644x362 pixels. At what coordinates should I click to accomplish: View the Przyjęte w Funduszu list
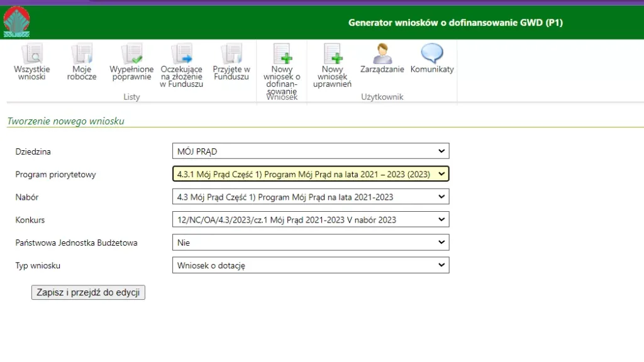click(x=231, y=62)
